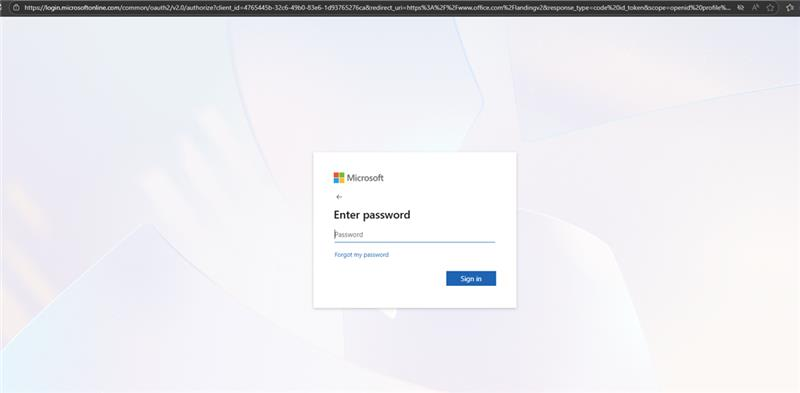Screen dimensions: 800x393
Task: Open the Forgot my password link
Action: click(x=361, y=255)
